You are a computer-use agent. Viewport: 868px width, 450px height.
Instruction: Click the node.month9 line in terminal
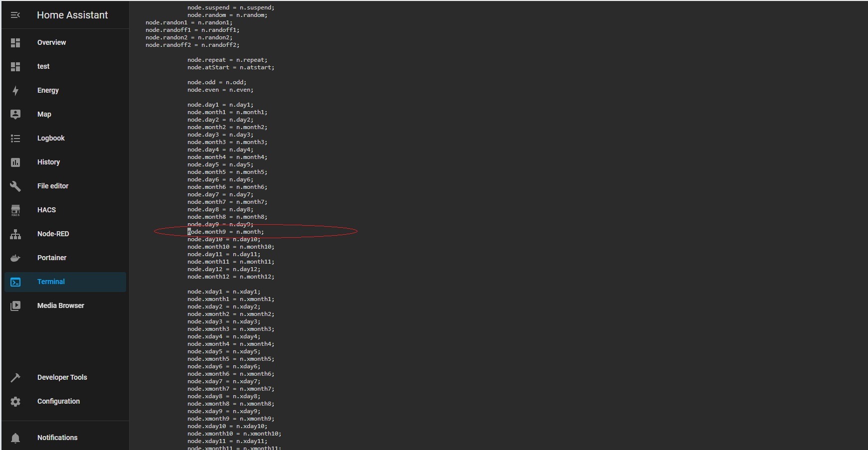tap(225, 232)
